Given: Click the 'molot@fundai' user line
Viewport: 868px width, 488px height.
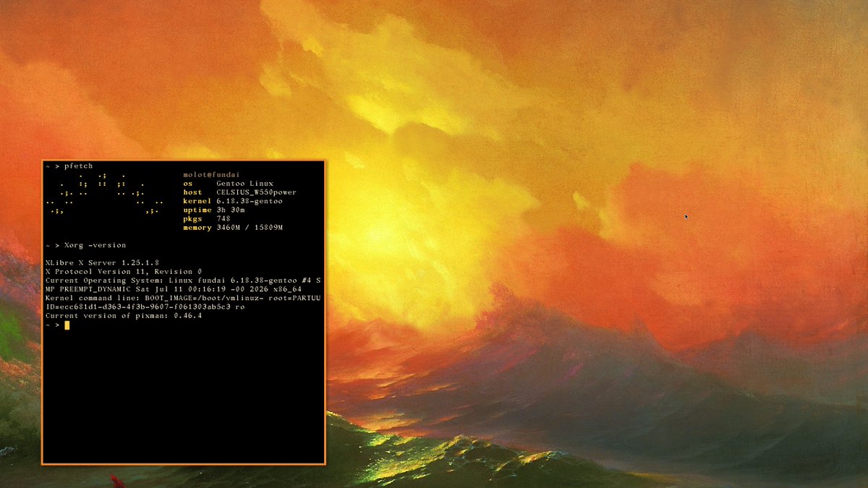Looking at the screenshot, I should (x=211, y=174).
